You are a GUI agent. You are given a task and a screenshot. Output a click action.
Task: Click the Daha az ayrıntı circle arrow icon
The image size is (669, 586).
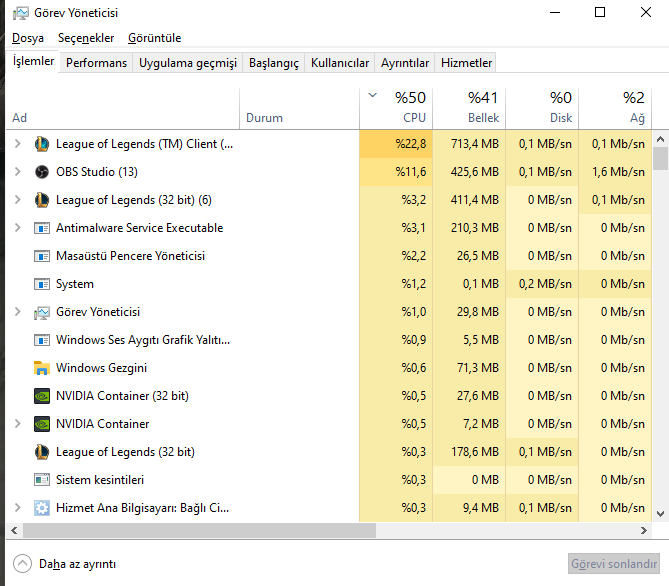tap(22, 563)
